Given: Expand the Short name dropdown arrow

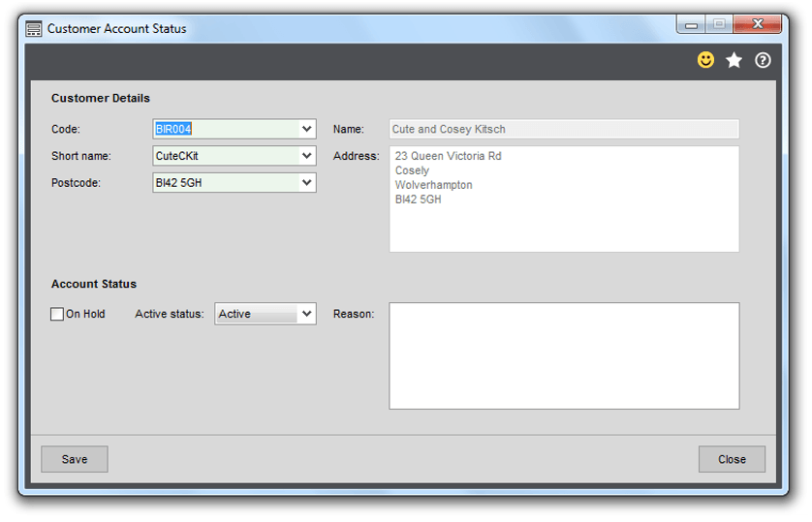Looking at the screenshot, I should (306, 156).
